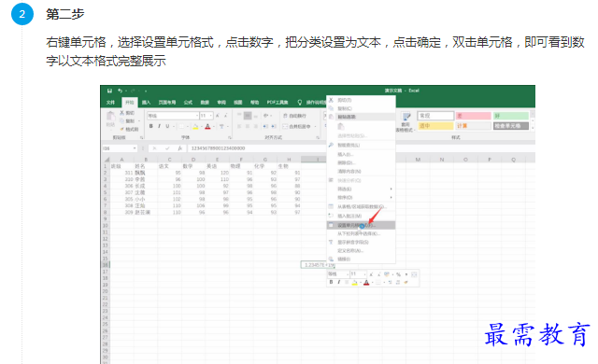Open the 合并后居中 (Merge & Center) dropdown arrow
Screen dimensions: 598x364
pyautogui.click(x=315, y=126)
